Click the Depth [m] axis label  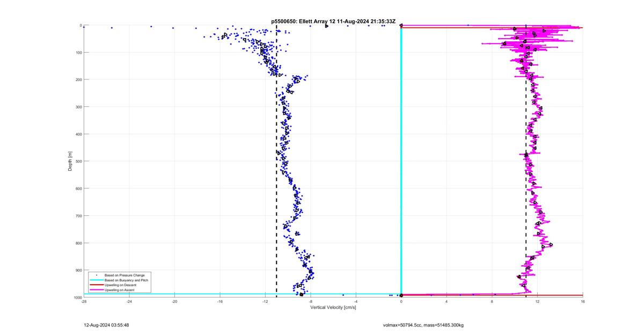coord(70,161)
